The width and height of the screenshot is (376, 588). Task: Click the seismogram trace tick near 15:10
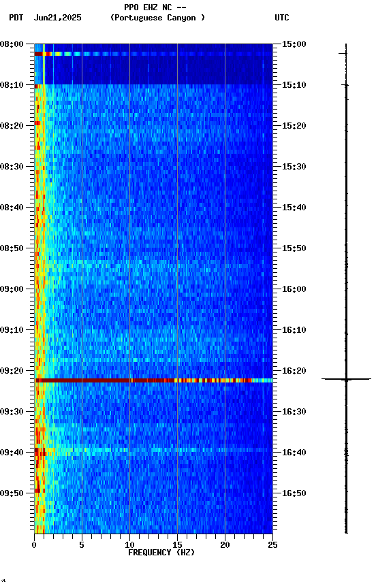(x=345, y=85)
